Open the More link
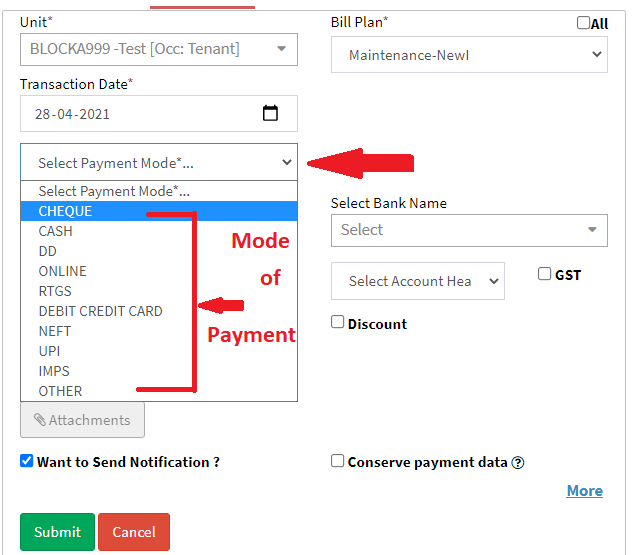 (x=584, y=491)
